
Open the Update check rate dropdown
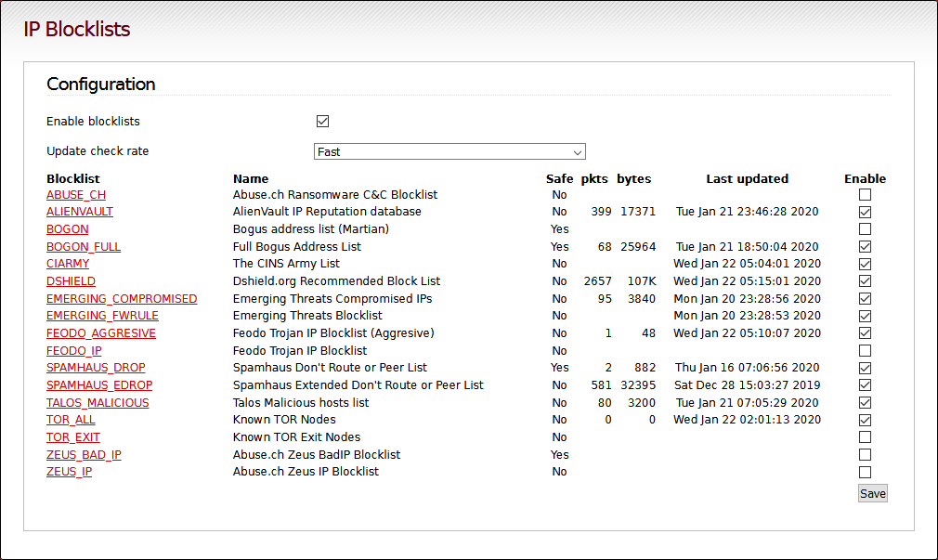449,151
